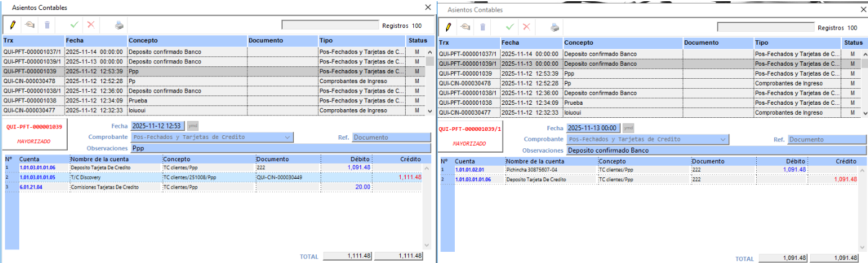This screenshot has width=868, height=263.
Task: Open the Comprobante dropdown in right window
Action: click(723, 140)
